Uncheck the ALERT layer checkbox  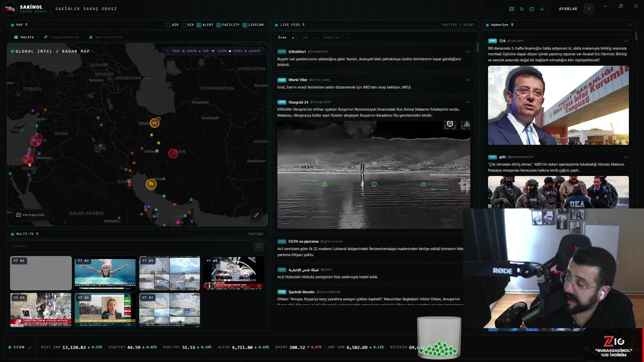tap(199, 25)
